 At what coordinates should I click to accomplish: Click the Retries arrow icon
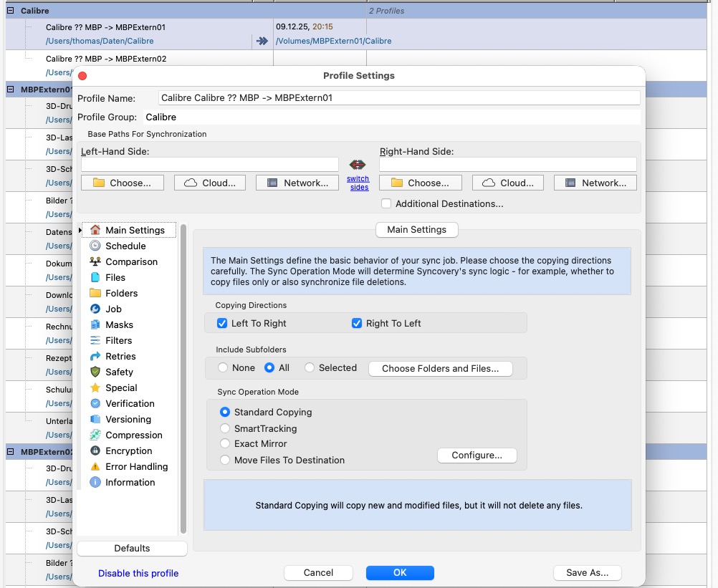point(95,356)
